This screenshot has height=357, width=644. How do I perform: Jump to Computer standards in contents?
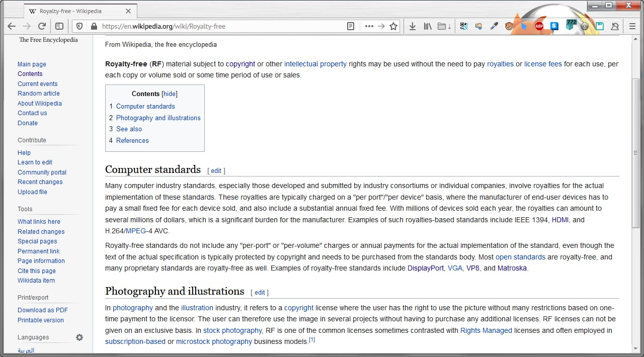[145, 106]
